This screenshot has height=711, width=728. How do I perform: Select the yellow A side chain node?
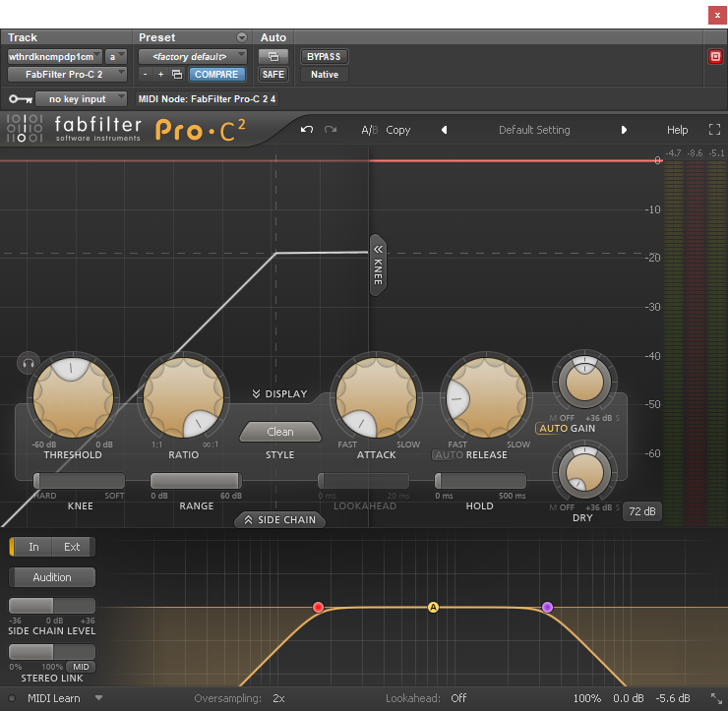[433, 607]
